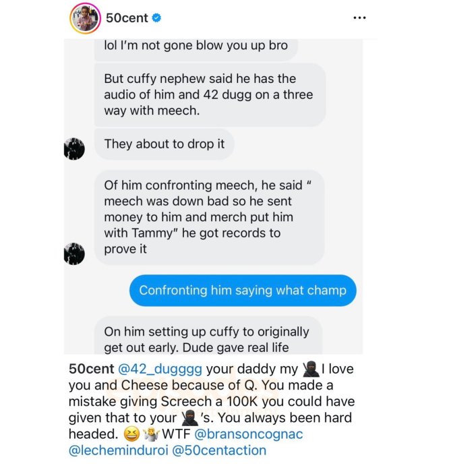Click sender avatar beside 'prove it' message
The width and height of the screenshot is (476, 476).
pos(74,254)
